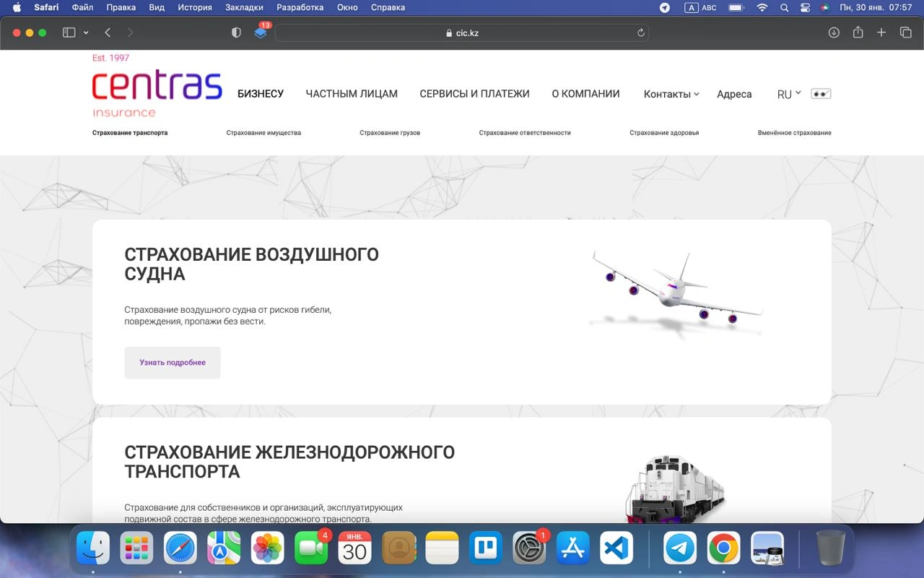The image size is (924, 578).
Task: Go to Страхование имущества section
Action: 263,133
